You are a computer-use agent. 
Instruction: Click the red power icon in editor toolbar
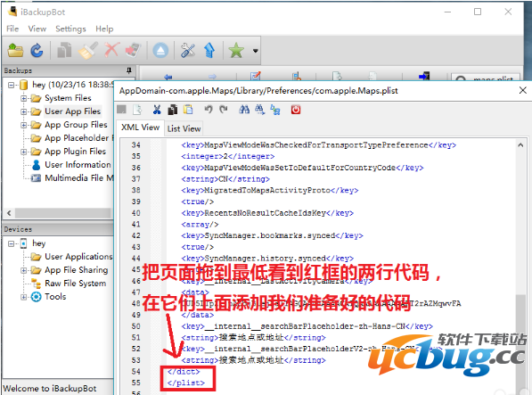tap(296, 110)
